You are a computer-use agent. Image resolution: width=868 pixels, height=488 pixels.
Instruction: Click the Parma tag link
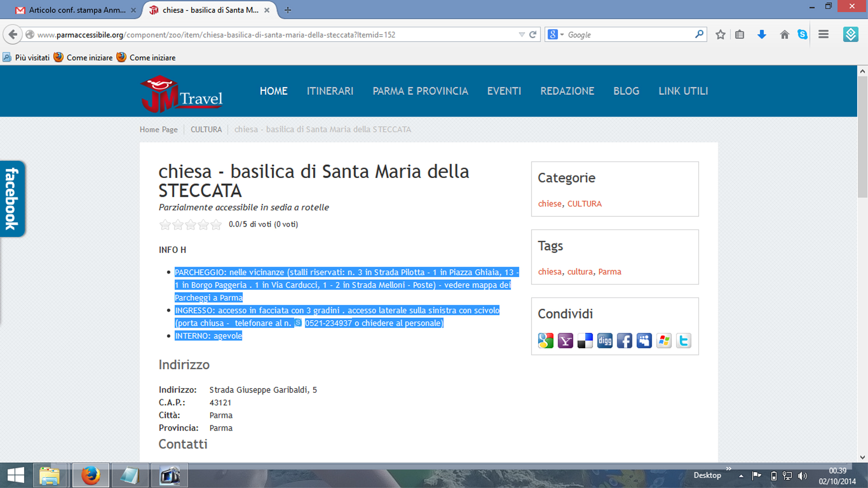pyautogui.click(x=609, y=271)
